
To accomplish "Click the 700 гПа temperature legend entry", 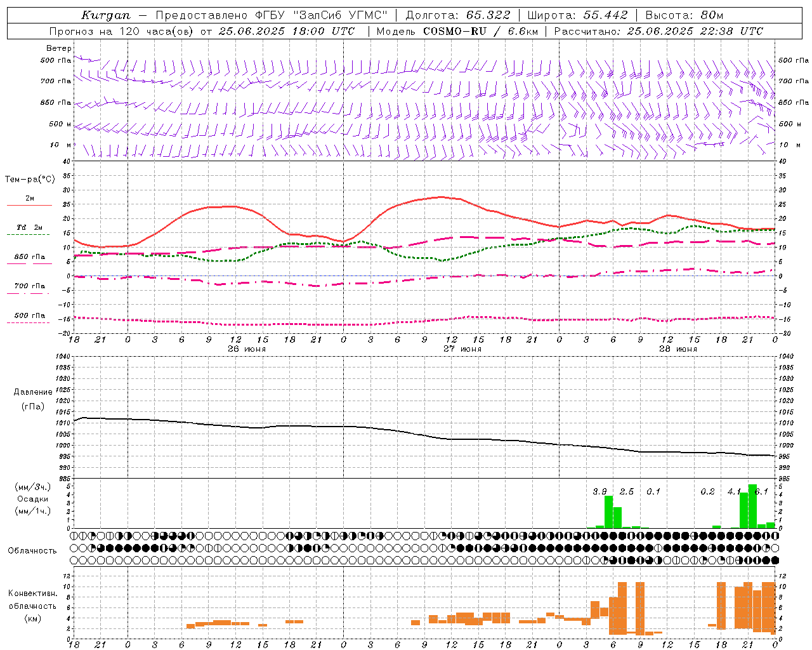I will (29, 288).
